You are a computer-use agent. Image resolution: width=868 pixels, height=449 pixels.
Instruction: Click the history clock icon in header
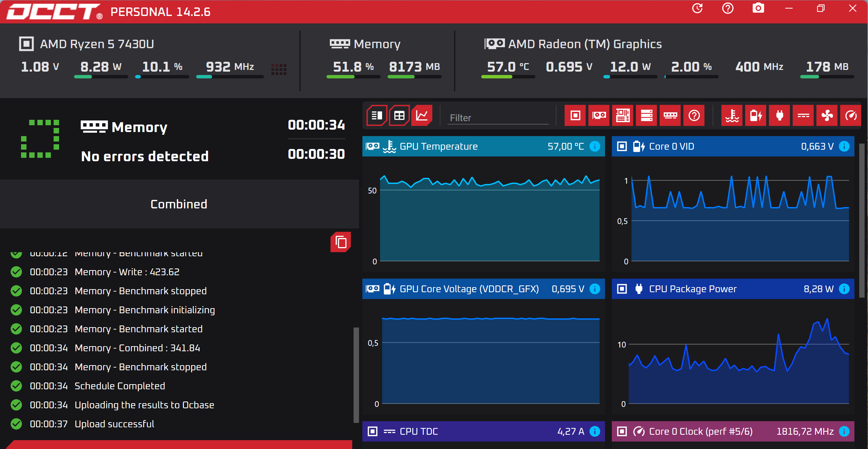click(x=697, y=8)
